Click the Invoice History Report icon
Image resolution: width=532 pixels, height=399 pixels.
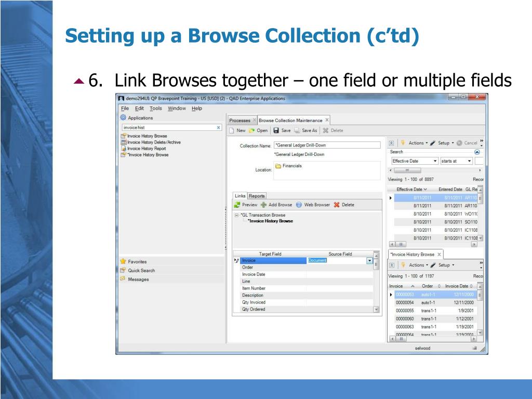point(124,148)
